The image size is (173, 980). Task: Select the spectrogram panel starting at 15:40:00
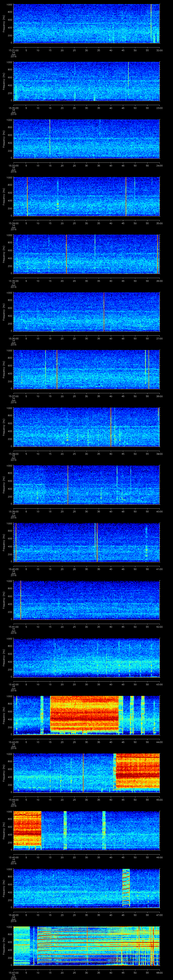point(86,542)
